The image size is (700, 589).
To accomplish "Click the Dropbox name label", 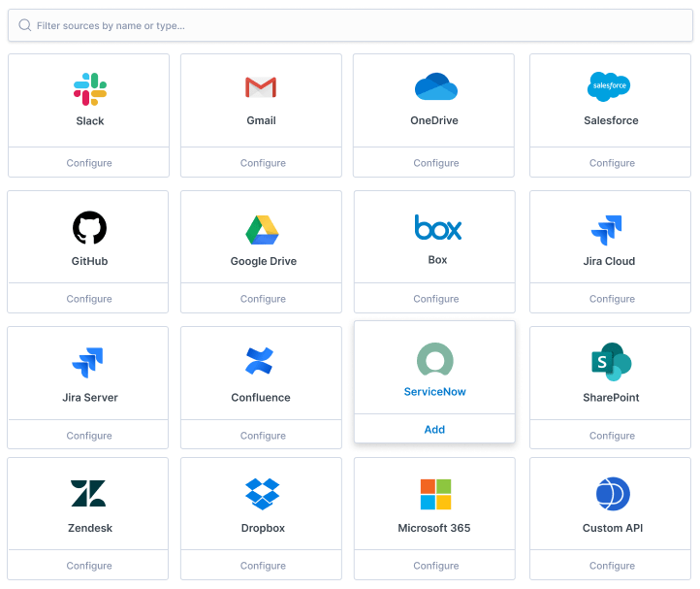I will pyautogui.click(x=263, y=528).
